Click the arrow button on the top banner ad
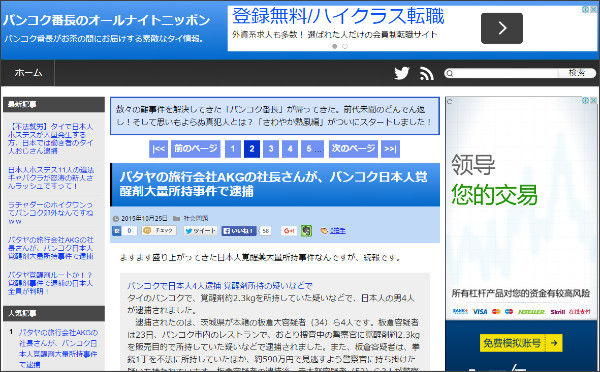 [x=502, y=28]
